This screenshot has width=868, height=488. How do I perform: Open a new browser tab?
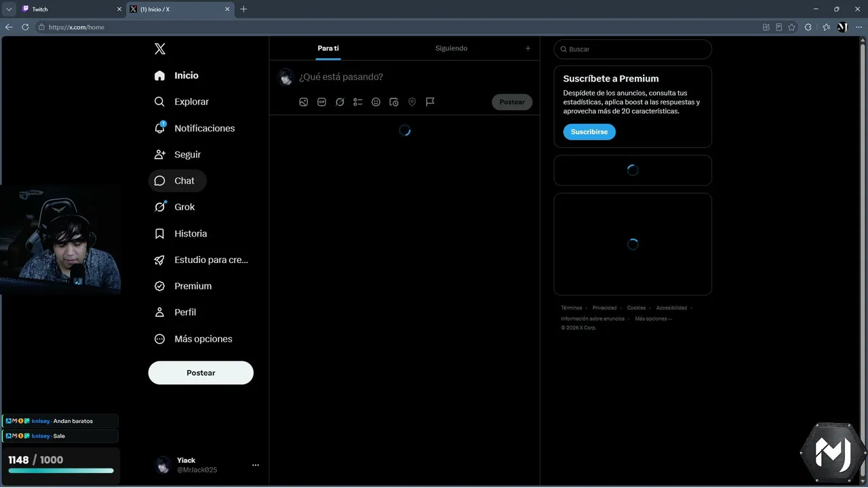coord(243,9)
